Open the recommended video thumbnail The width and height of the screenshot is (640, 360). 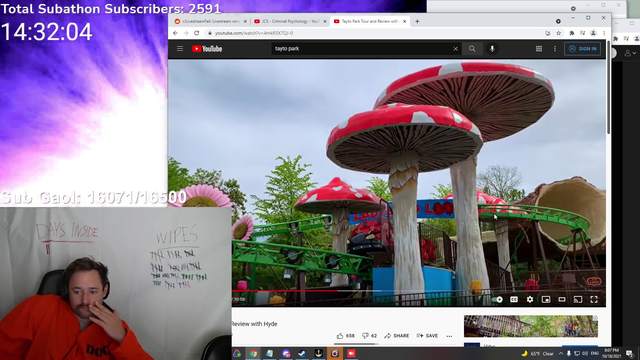tap(531, 326)
